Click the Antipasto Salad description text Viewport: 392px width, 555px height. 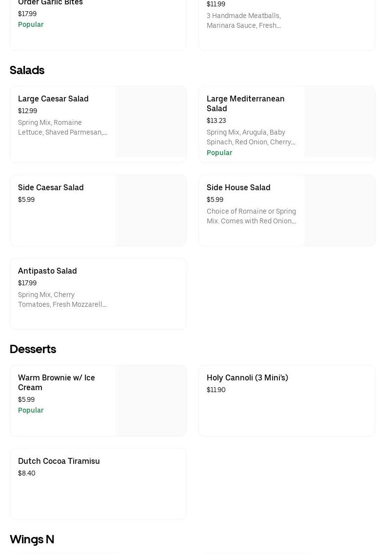coord(62,299)
